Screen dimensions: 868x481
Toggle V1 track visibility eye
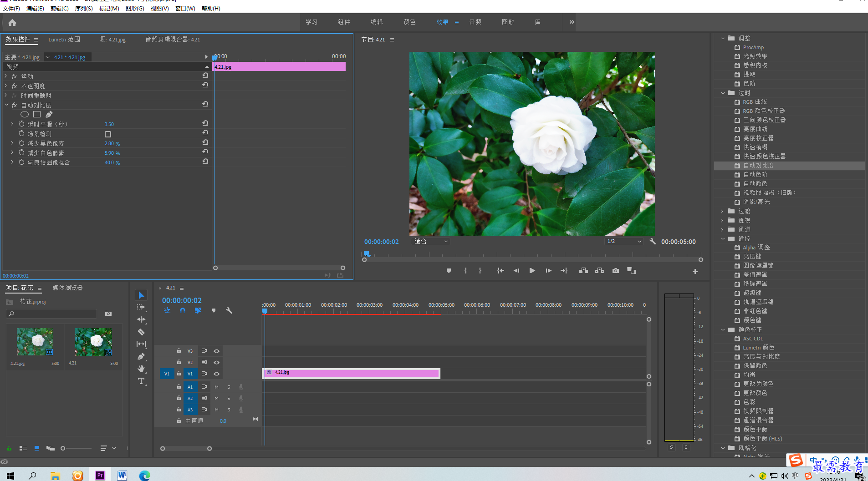click(217, 374)
